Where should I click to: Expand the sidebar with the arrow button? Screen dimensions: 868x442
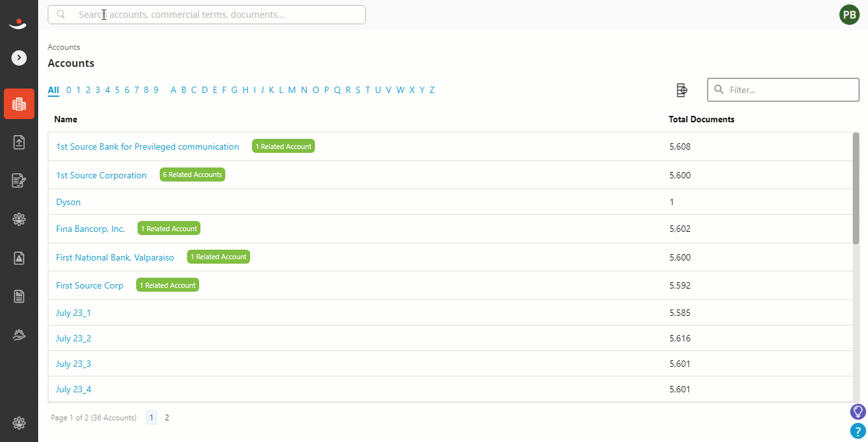pyautogui.click(x=19, y=58)
